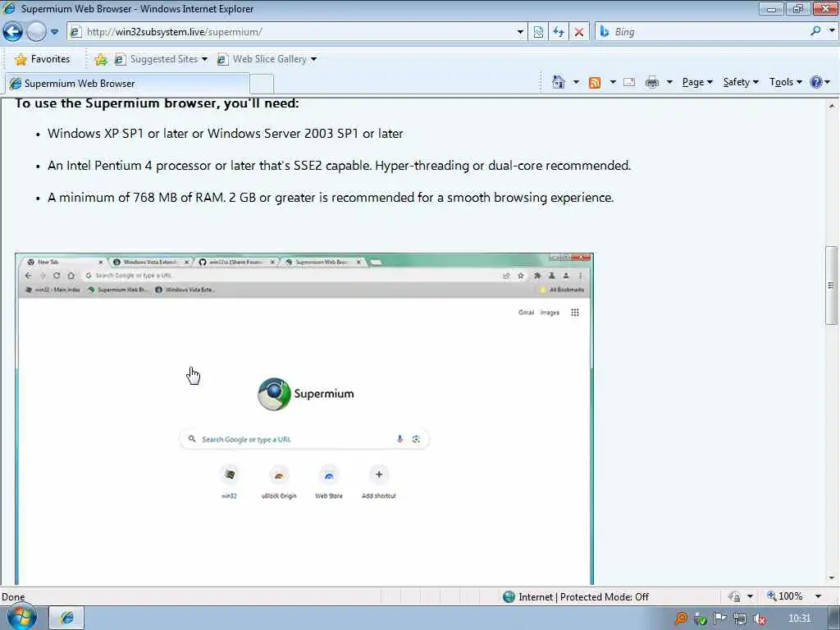
Task: Open the privacy icon dropdown arrow in status bar
Action: tap(750, 596)
